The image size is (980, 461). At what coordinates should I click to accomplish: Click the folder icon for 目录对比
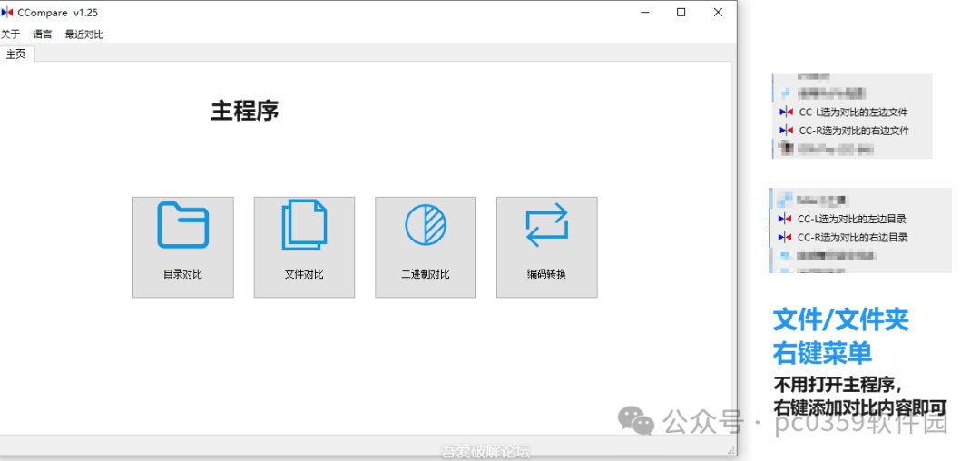tap(182, 225)
